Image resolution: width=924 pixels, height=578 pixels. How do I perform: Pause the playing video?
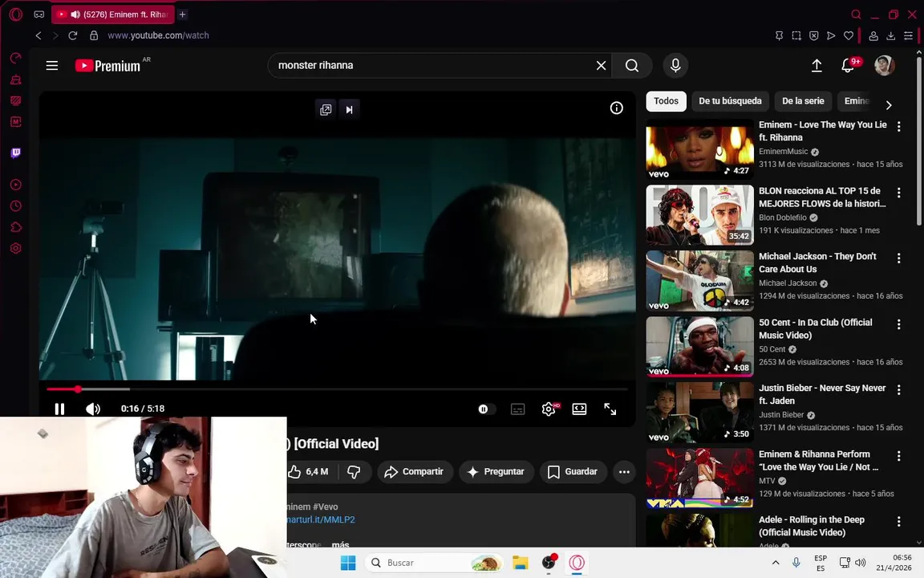(59, 409)
